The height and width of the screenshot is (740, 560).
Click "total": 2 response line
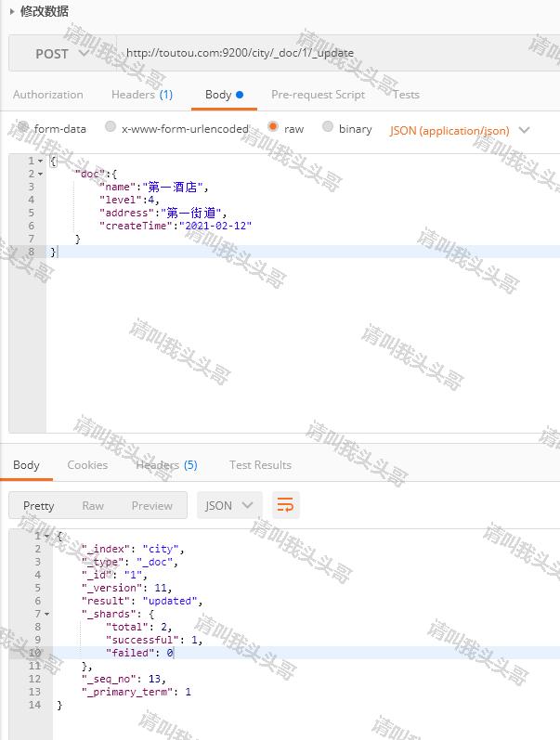(138, 627)
